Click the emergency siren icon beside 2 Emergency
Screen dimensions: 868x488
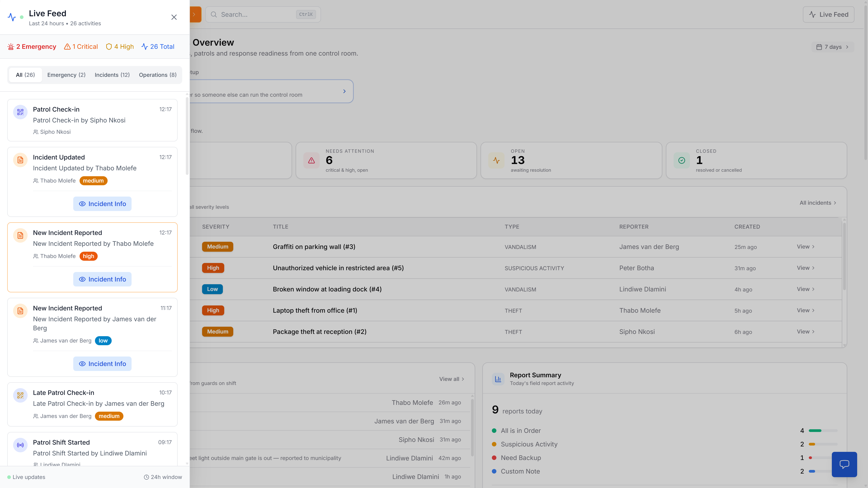[10, 47]
